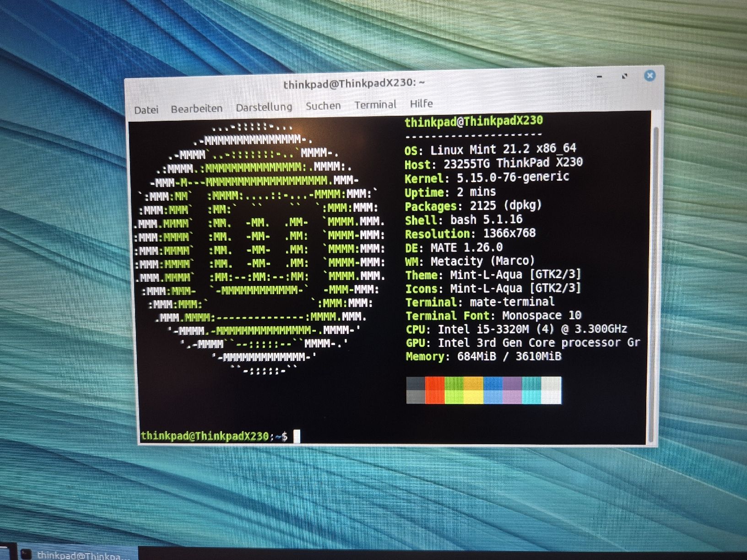Open the Datei menu
This screenshot has width=747, height=560.
click(x=146, y=110)
